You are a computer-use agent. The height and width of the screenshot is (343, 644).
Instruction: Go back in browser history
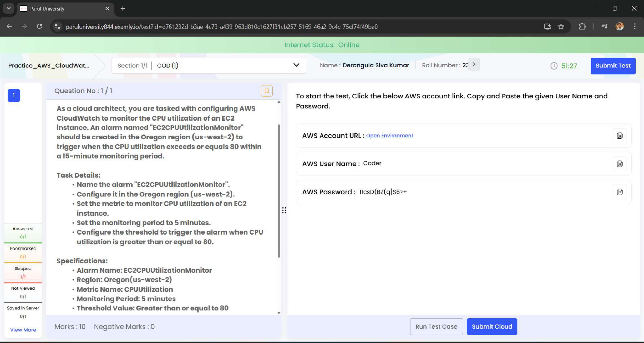pyautogui.click(x=9, y=27)
